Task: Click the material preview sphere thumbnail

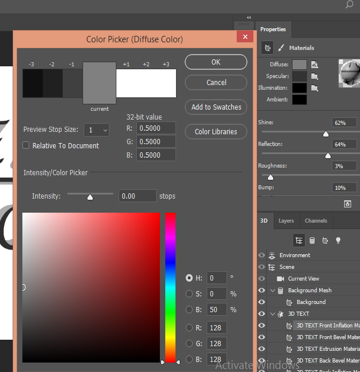Action: coord(349,73)
